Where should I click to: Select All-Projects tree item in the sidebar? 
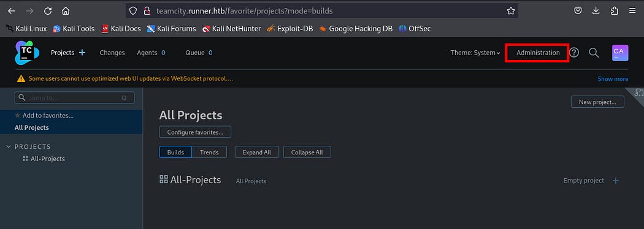click(x=48, y=159)
